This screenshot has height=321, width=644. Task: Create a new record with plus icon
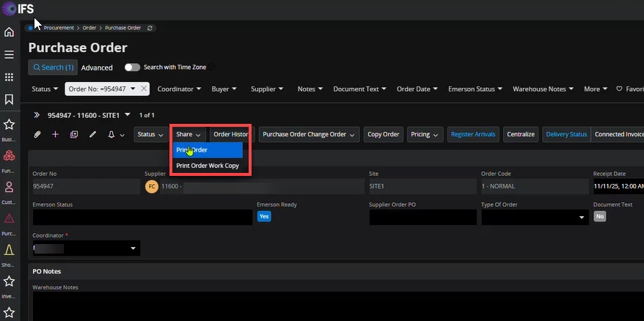click(x=56, y=134)
